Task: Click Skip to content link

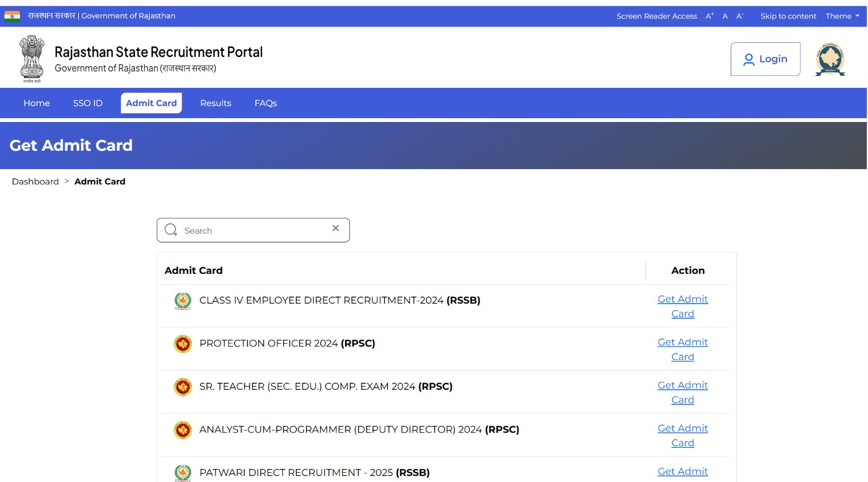Action: tap(788, 16)
